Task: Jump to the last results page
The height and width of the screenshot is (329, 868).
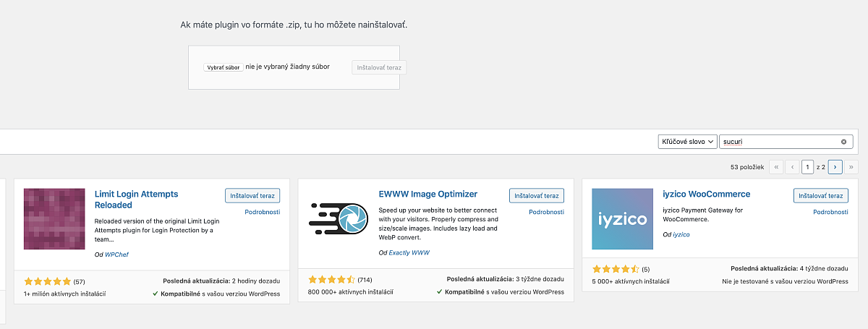Action: (852, 167)
